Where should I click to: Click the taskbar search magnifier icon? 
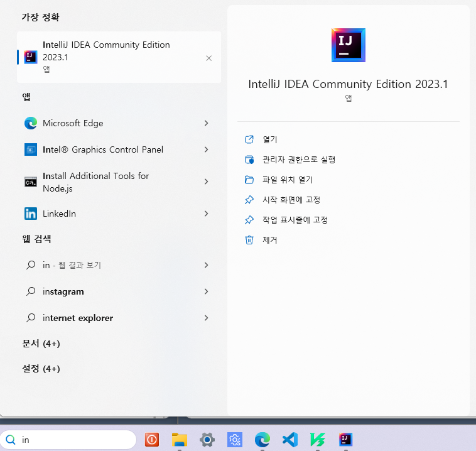coord(10,440)
